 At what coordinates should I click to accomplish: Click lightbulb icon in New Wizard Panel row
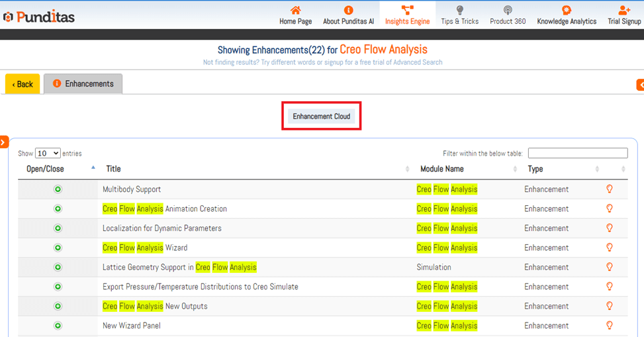pyautogui.click(x=610, y=326)
